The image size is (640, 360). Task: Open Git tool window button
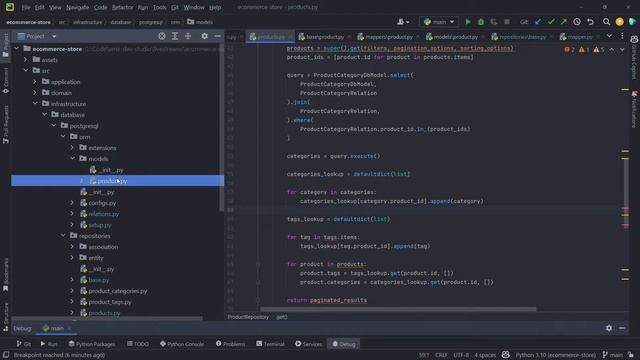click(24, 344)
